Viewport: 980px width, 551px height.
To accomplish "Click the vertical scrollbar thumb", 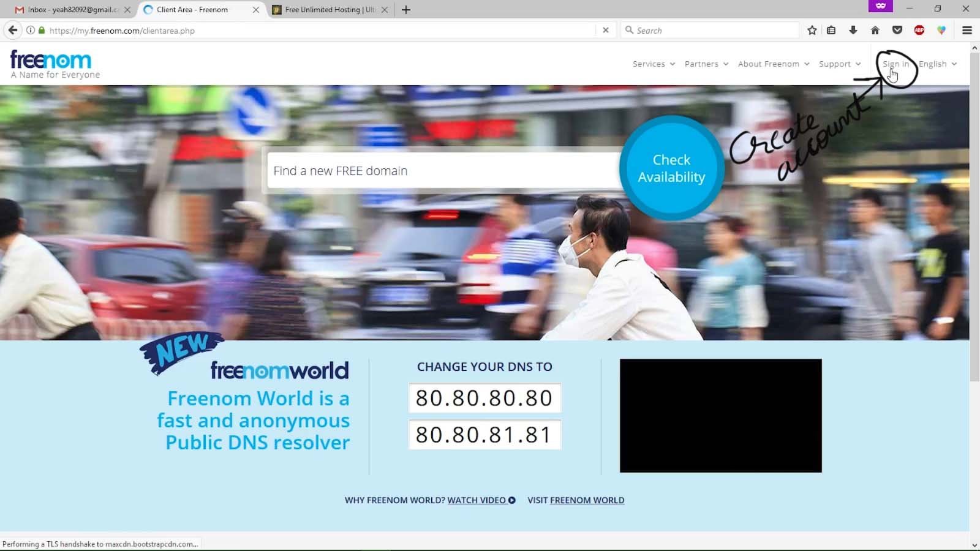I will pos(974,217).
